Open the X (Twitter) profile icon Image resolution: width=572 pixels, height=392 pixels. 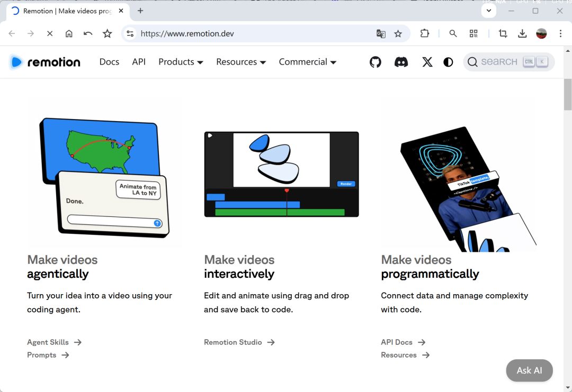click(x=427, y=62)
